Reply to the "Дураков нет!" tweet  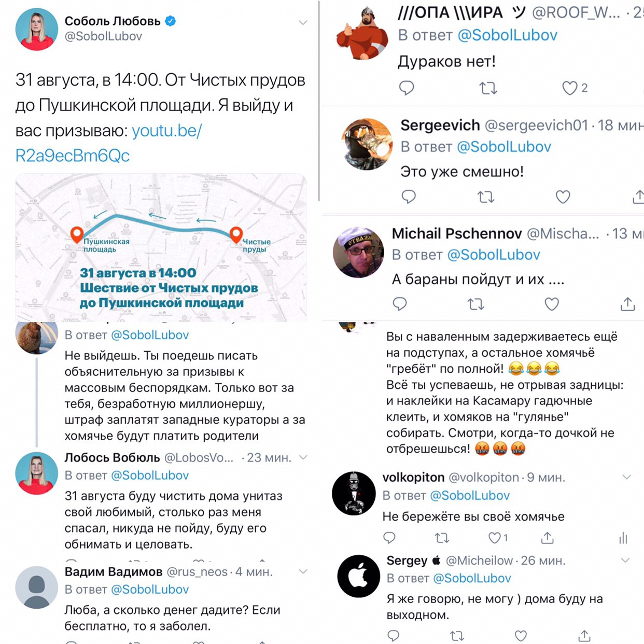click(x=407, y=88)
